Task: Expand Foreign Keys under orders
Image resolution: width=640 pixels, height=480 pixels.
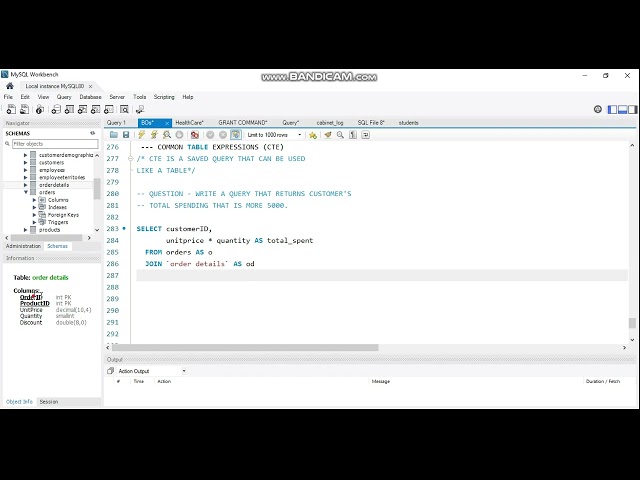Action: (34, 215)
